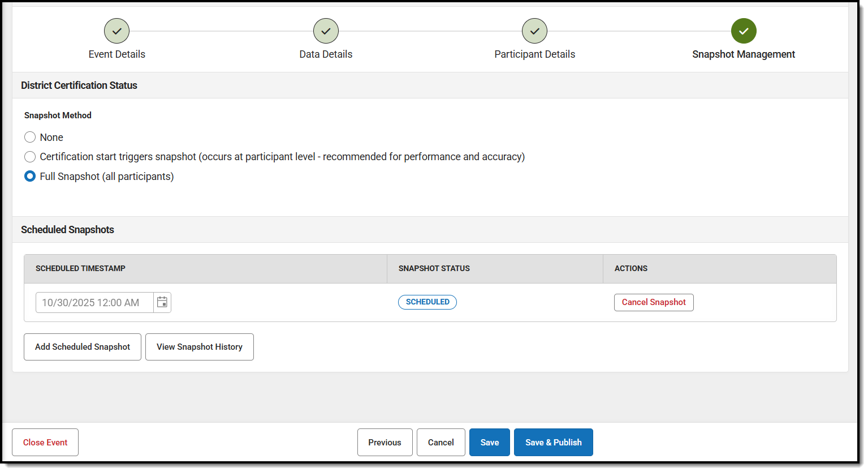The height and width of the screenshot is (472, 868).
Task: Select the None snapshot method
Action: (30, 138)
